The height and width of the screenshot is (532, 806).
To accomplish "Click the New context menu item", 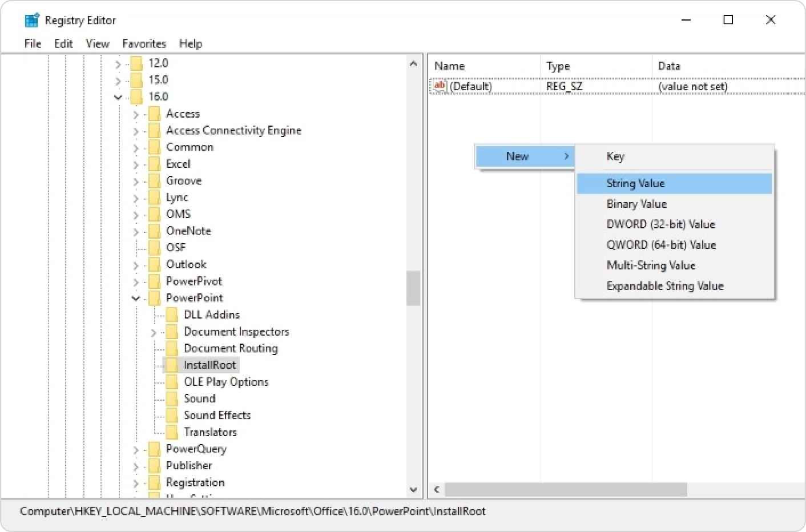I will (x=524, y=156).
